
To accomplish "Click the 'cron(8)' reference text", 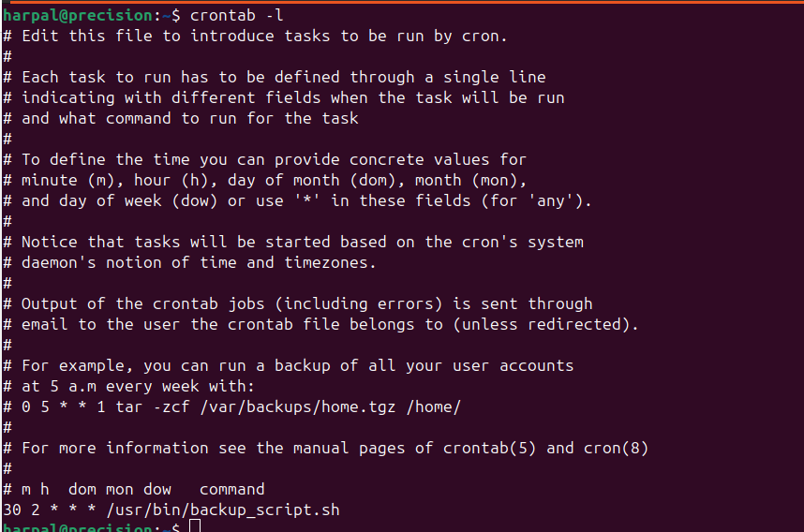I will pyautogui.click(x=616, y=448).
